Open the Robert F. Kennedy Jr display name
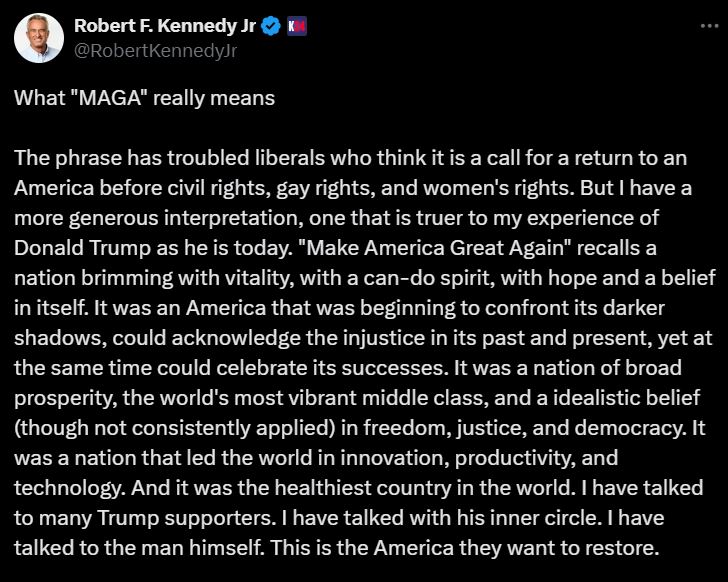728x582 pixels. click(x=165, y=26)
